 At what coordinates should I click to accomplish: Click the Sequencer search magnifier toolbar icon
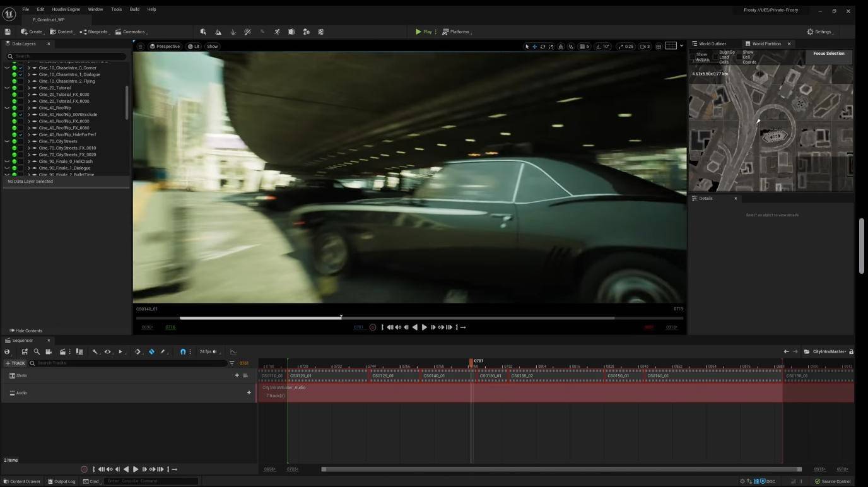tap(37, 351)
